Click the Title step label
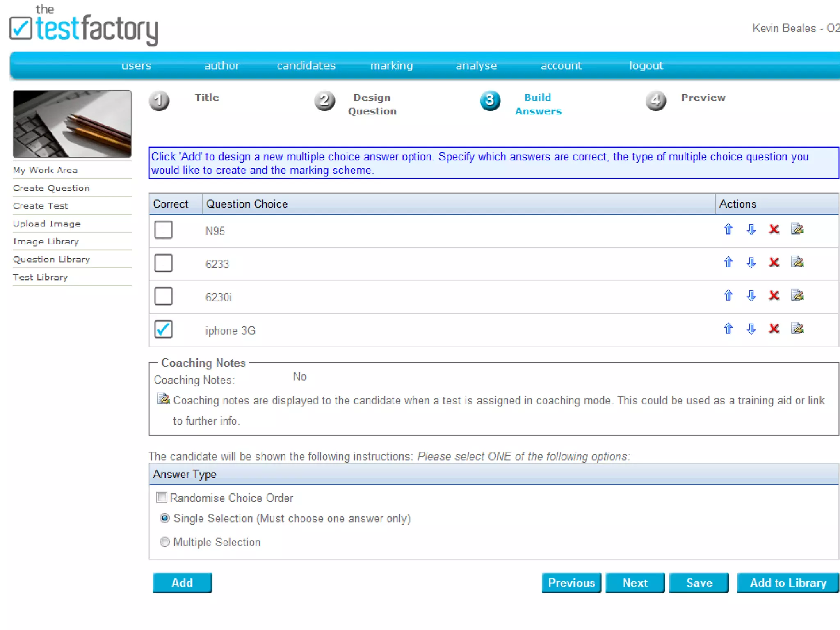This screenshot has height=630, width=840. tap(207, 98)
